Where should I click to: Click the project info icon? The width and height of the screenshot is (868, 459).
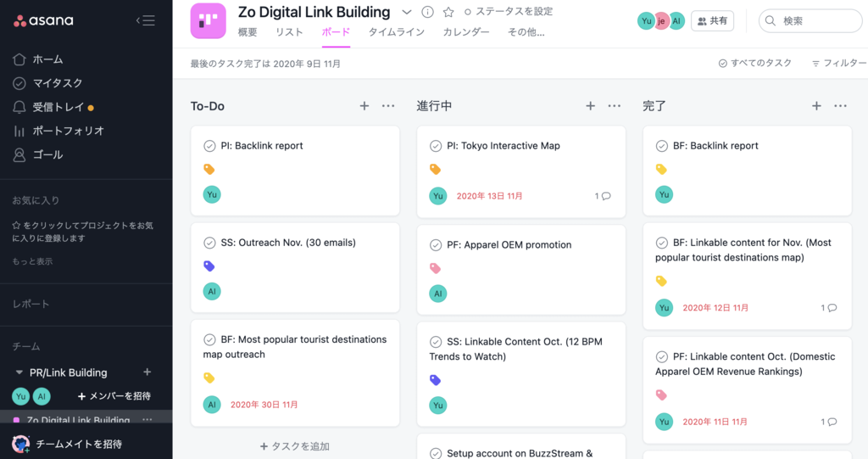pos(427,12)
